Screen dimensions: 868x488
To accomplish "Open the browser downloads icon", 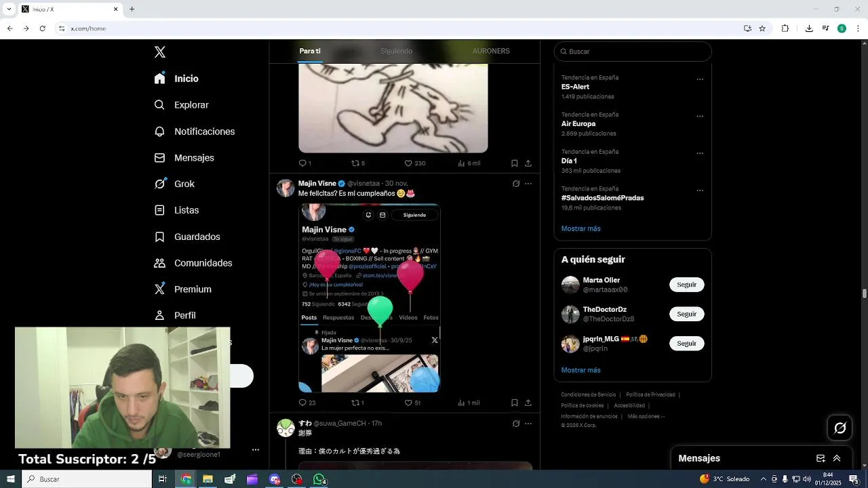I will [x=809, y=28].
